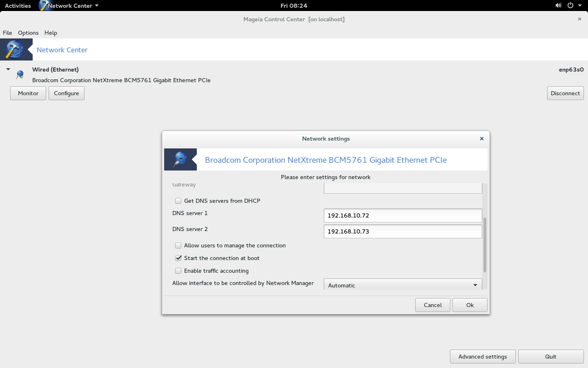This screenshot has width=588, height=368.
Task: Open the system menu arrow in top bar
Action: coord(580,6)
